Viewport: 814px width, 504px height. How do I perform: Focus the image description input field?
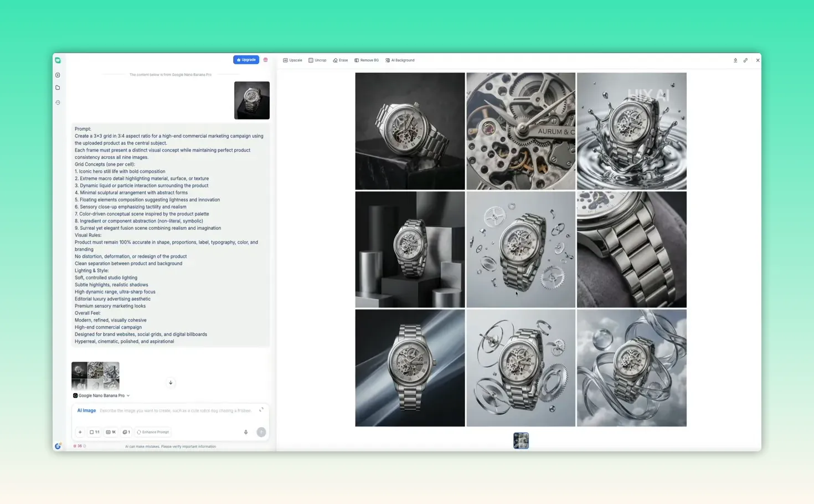coord(176,410)
